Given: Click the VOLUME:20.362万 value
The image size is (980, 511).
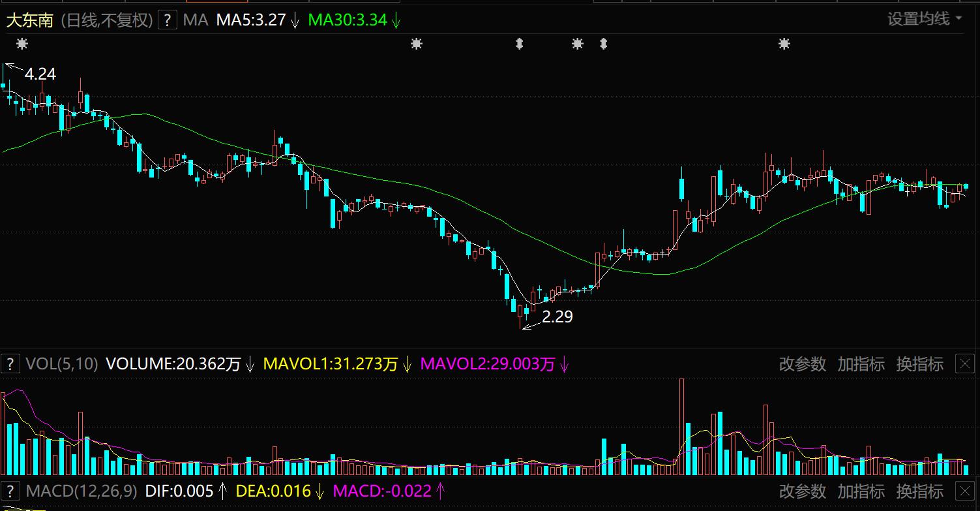Looking at the screenshot, I should click(173, 364).
